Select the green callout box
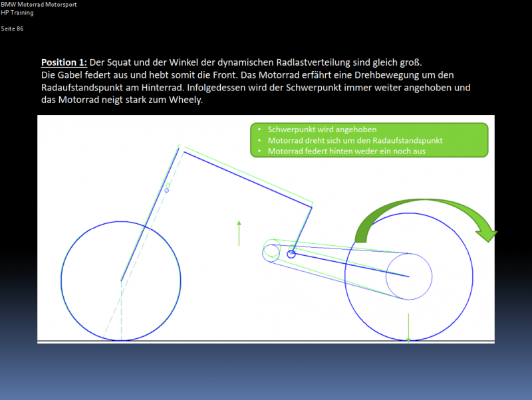Image resolution: width=532 pixels, height=400 pixels. [x=369, y=140]
